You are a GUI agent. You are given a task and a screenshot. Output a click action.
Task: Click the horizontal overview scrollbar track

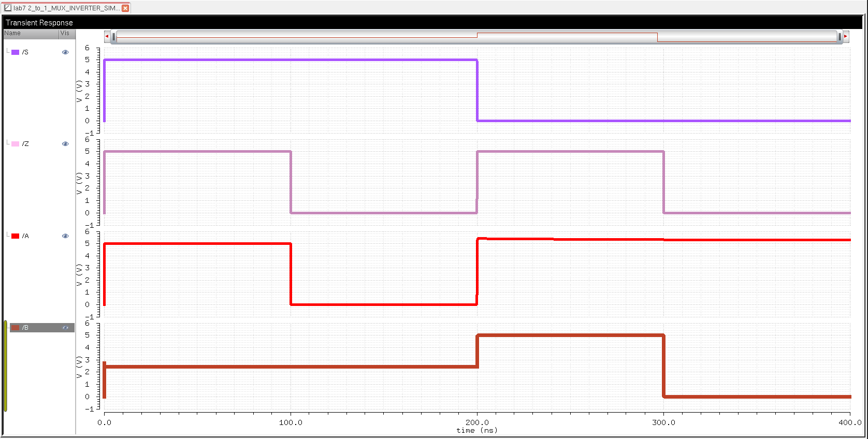coord(476,37)
